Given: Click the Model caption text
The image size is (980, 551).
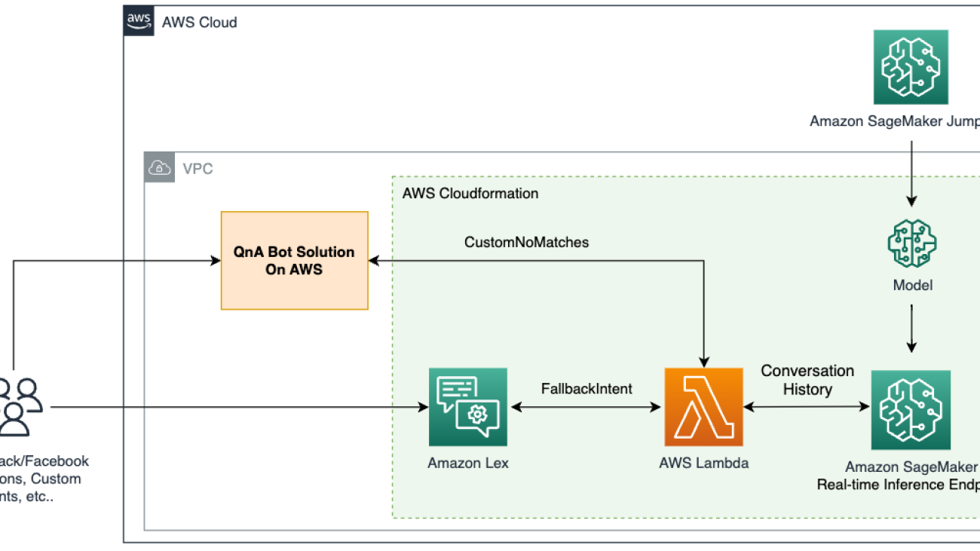Looking at the screenshot, I should click(x=912, y=285).
